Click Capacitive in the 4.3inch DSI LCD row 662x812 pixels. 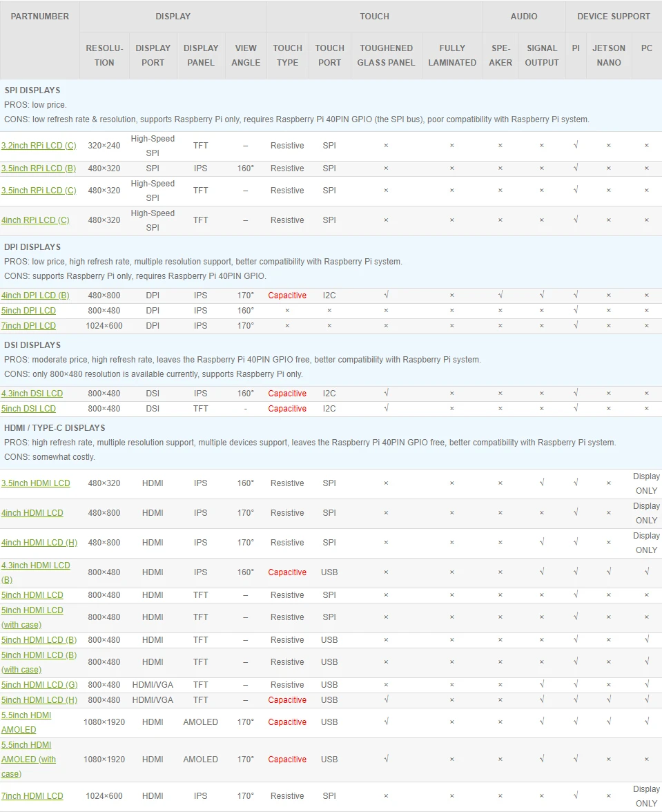click(287, 394)
